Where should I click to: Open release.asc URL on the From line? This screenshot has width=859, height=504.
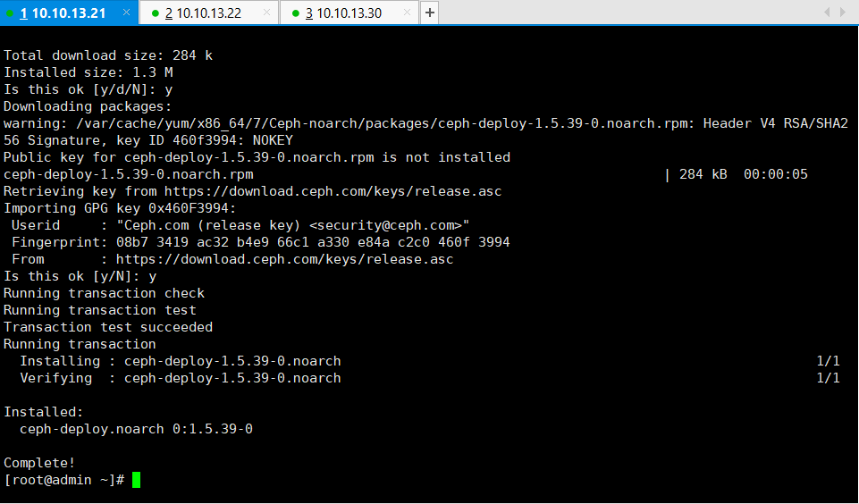(x=285, y=259)
